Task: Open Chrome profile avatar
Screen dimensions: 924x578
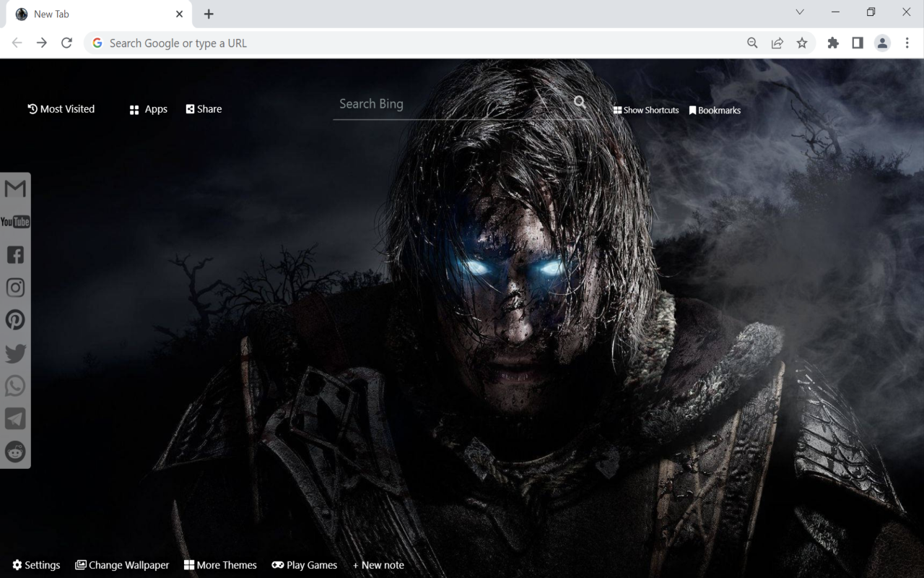Action: 882,43
